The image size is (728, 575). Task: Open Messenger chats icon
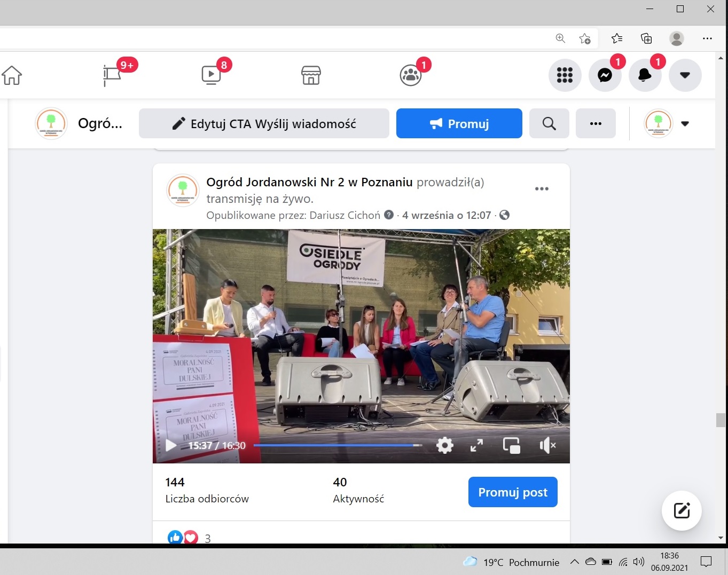point(605,75)
